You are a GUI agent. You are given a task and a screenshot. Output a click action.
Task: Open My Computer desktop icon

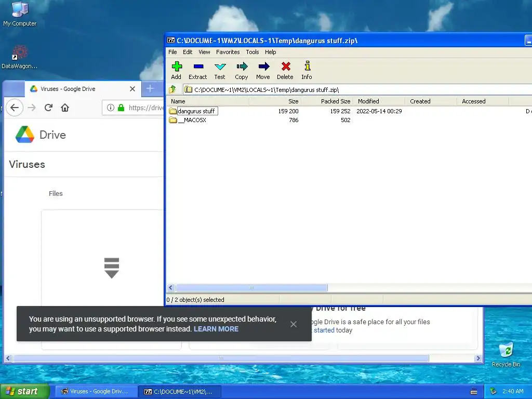pyautogui.click(x=20, y=14)
